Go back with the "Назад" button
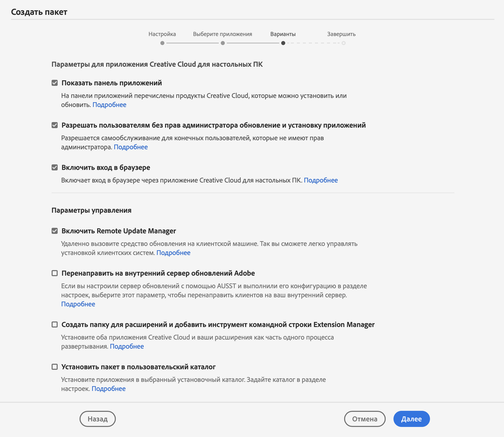The image size is (504, 437). coord(97,419)
